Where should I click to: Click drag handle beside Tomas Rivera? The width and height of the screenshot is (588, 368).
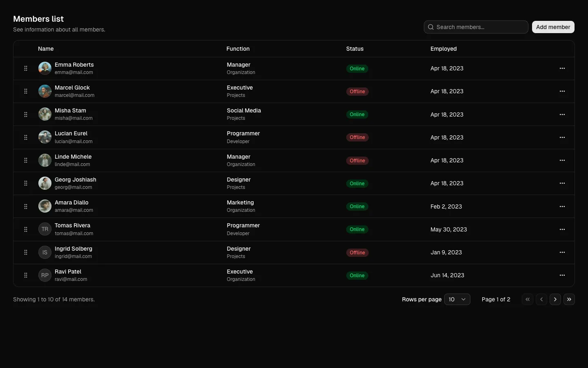point(26,229)
